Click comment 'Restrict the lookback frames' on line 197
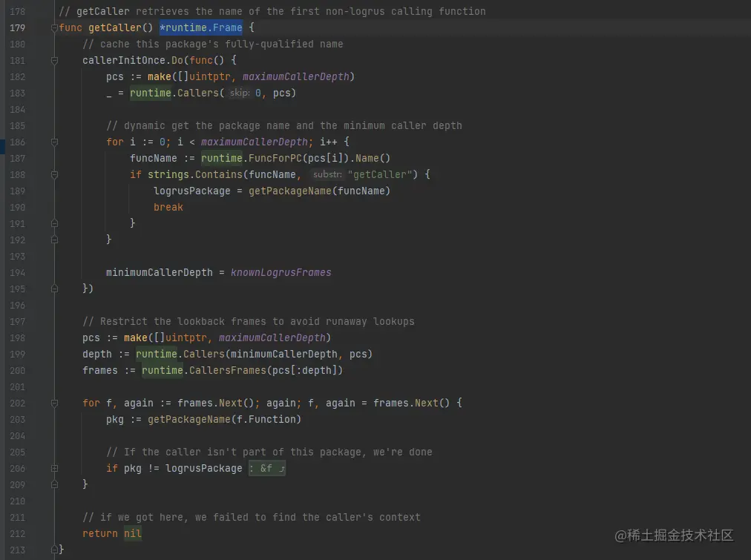Viewport: 751px width, 560px height. [248, 322]
